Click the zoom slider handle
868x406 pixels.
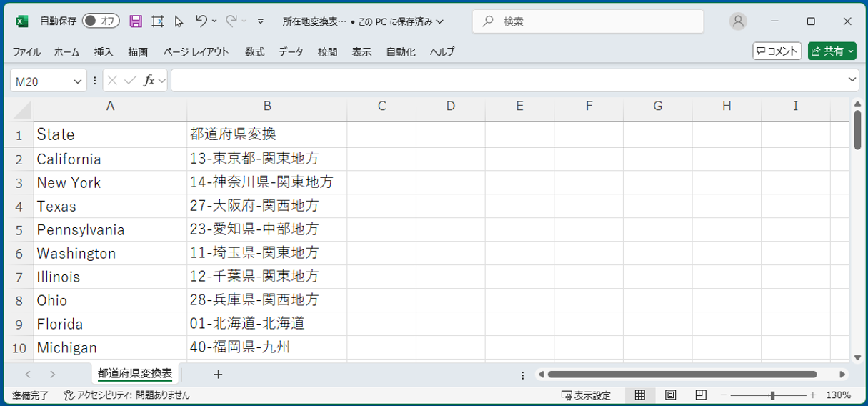point(772,395)
